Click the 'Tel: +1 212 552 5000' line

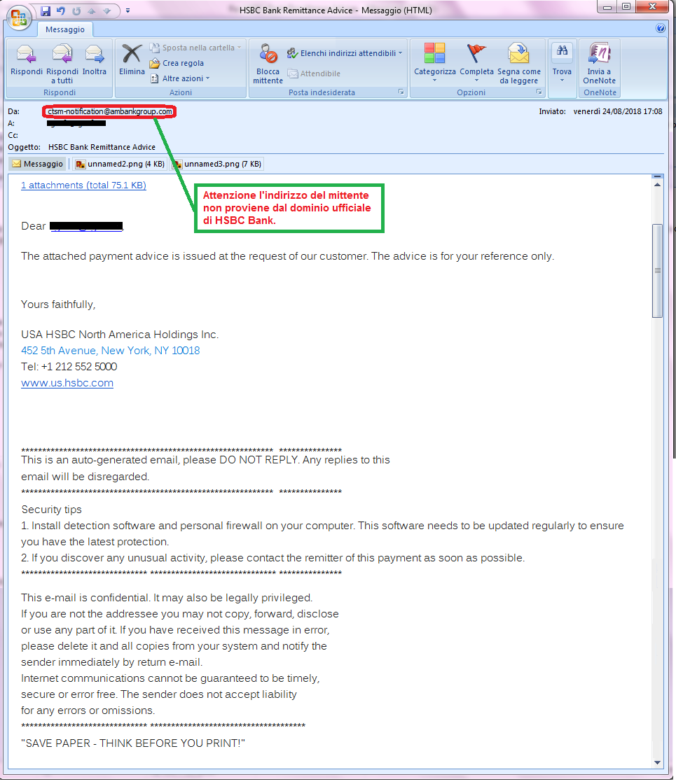click(x=69, y=367)
